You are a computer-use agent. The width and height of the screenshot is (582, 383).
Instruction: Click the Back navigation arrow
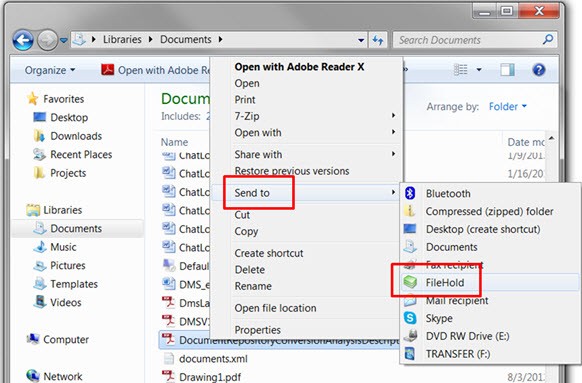pos(23,40)
